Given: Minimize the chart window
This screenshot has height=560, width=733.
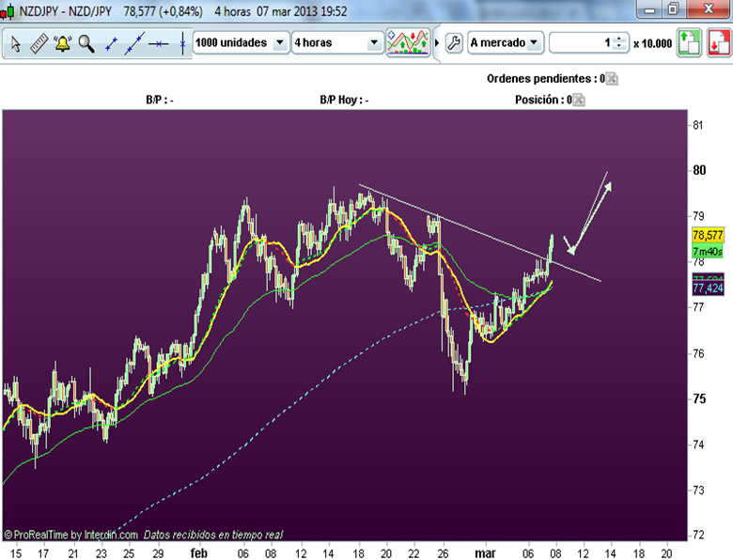Looking at the screenshot, I should click(x=650, y=9).
